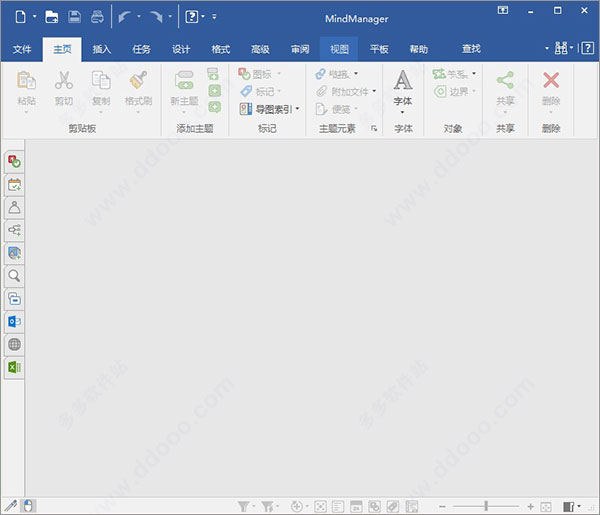Switch to the 设计 tab

pyautogui.click(x=181, y=49)
